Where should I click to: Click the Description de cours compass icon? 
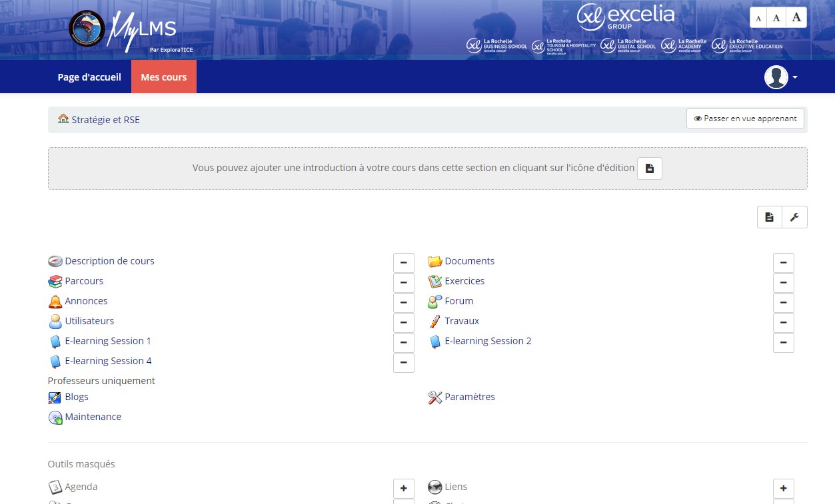click(x=55, y=262)
